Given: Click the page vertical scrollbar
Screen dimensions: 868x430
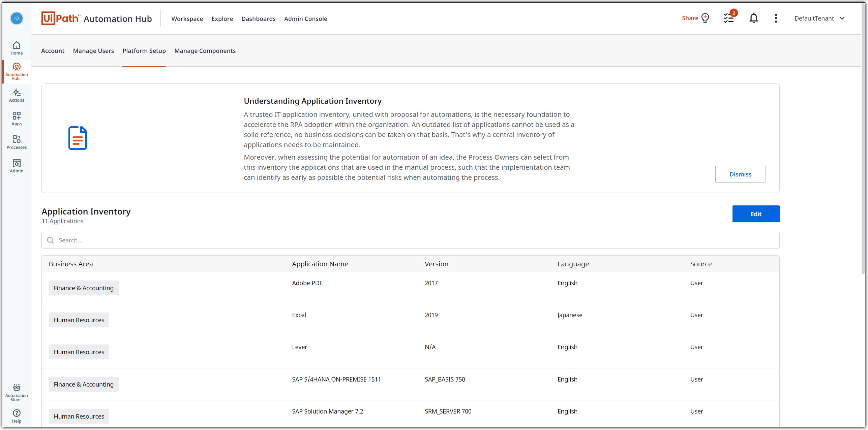Looking at the screenshot, I should point(864,138).
